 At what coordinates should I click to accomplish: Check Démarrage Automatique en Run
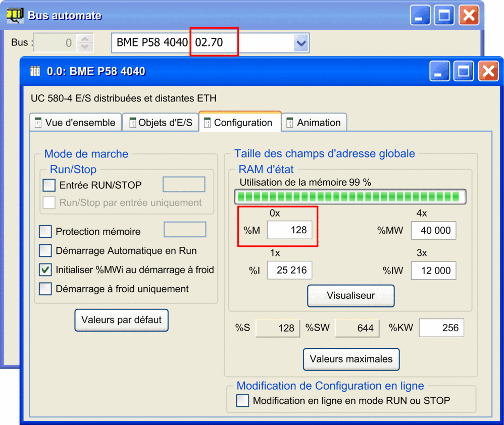pos(45,250)
